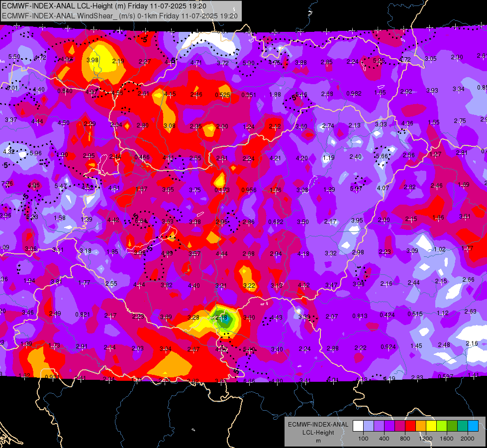This screenshot has width=487, height=448.
Task: Click the red legend swatch
Action: tap(410, 426)
